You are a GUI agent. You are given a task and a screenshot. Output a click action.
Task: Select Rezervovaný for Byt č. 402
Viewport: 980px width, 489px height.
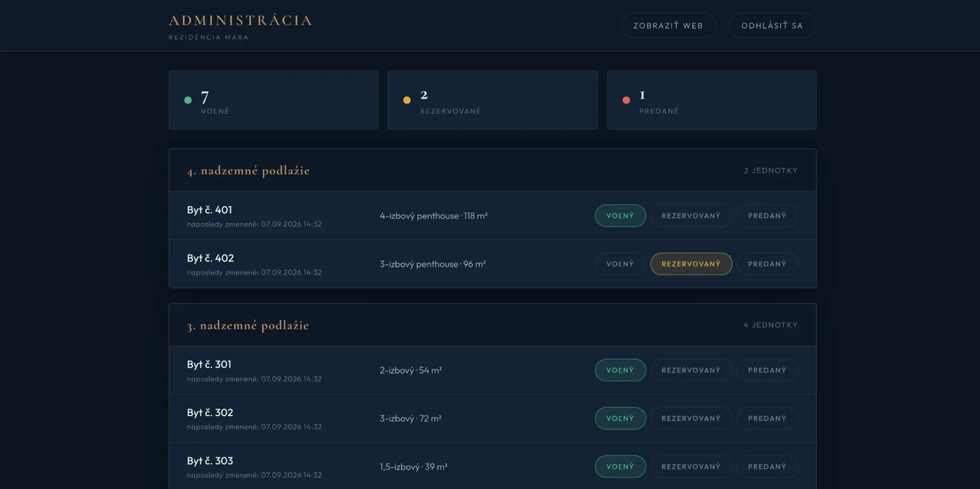click(691, 264)
